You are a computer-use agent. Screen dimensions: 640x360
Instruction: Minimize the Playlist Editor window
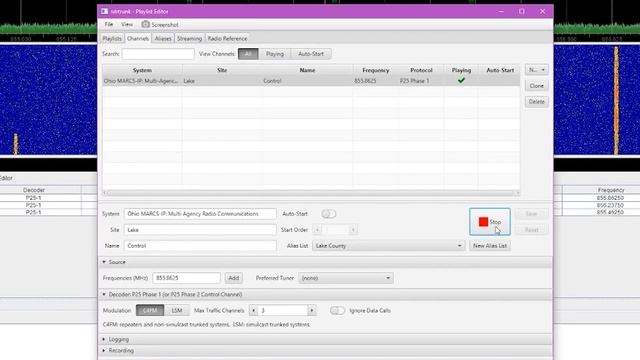tap(501, 11)
